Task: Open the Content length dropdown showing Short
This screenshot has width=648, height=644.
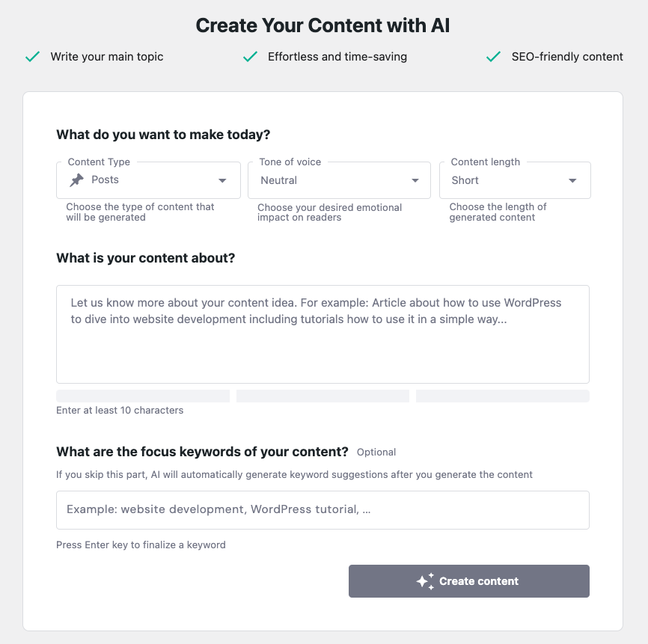Action: tap(515, 180)
